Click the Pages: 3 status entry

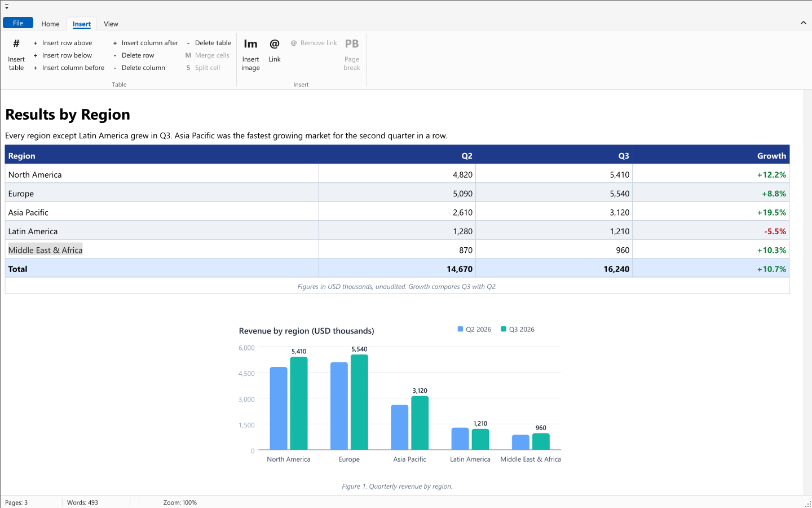click(x=16, y=502)
